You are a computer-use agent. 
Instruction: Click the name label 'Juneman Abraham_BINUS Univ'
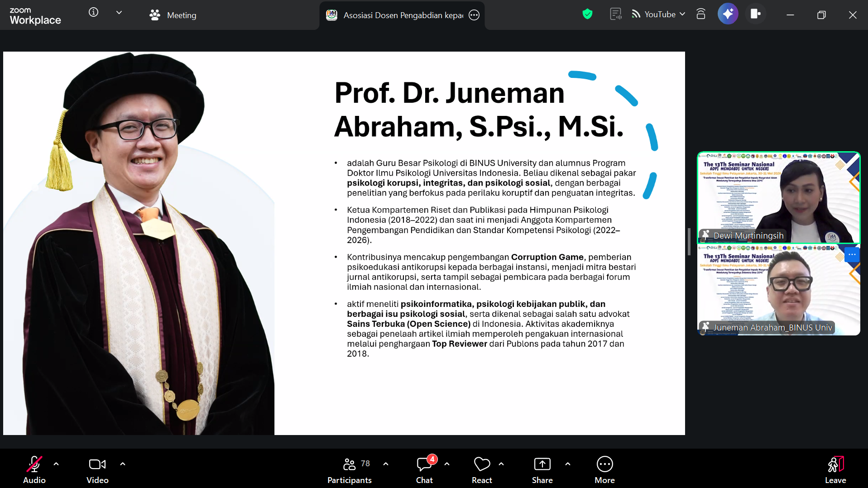pos(772,328)
